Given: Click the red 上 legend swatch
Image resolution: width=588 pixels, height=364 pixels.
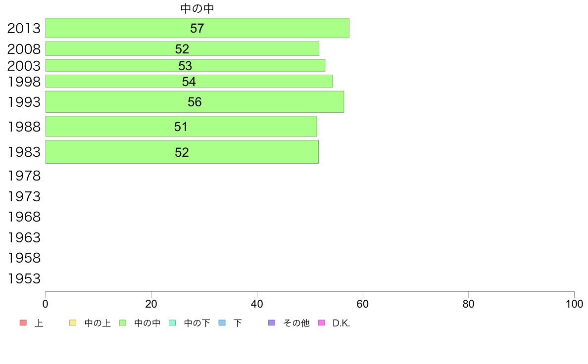Looking at the screenshot, I should point(23,323).
